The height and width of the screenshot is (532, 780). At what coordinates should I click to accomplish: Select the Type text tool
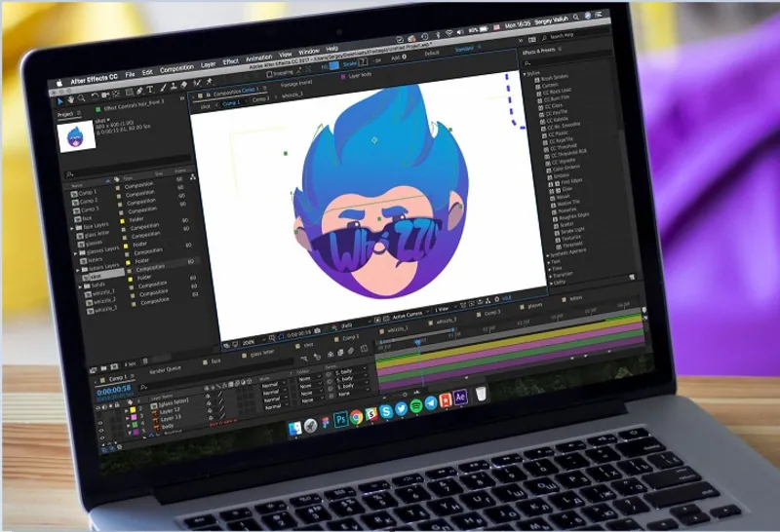tap(150, 90)
